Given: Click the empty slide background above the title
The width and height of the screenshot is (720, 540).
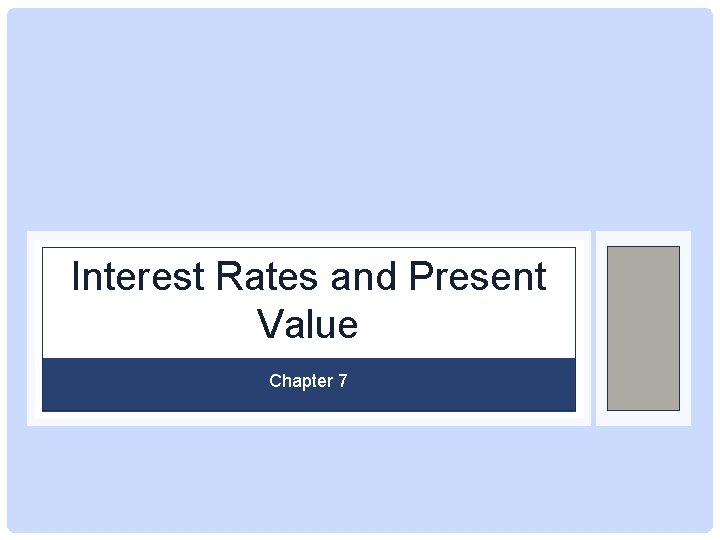Looking at the screenshot, I should (360, 119).
